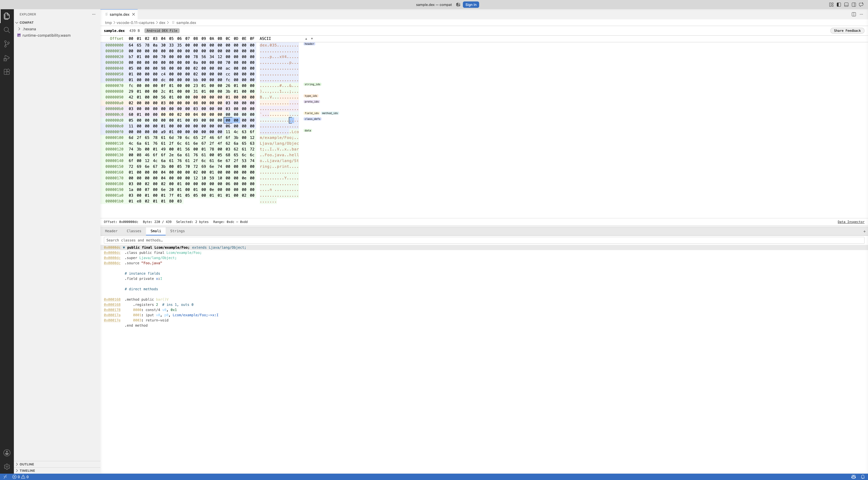Screen dimensions: 868x480
Task: Open the AI chat icon in the title bar
Action: tap(861, 5)
